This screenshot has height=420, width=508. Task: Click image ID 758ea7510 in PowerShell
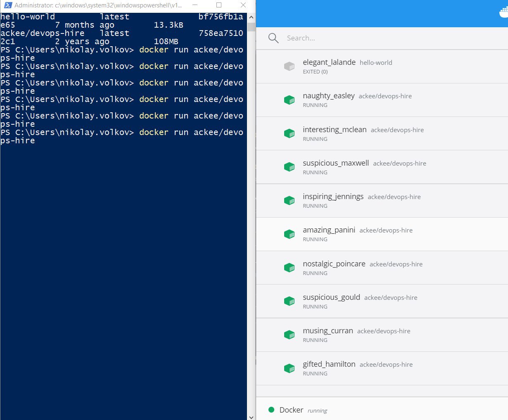coord(221,33)
